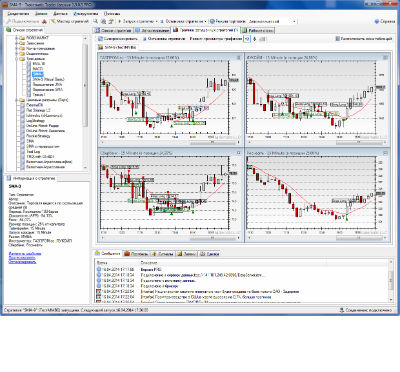Click the green run strategy arrow icon
This screenshot has width=400, height=372.
[x=120, y=21]
